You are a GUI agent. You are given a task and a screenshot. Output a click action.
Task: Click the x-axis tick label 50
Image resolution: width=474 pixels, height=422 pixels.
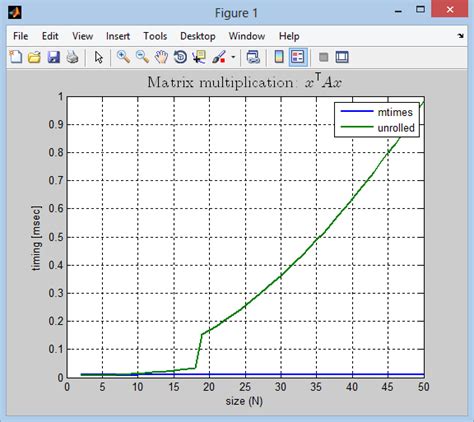point(423,387)
